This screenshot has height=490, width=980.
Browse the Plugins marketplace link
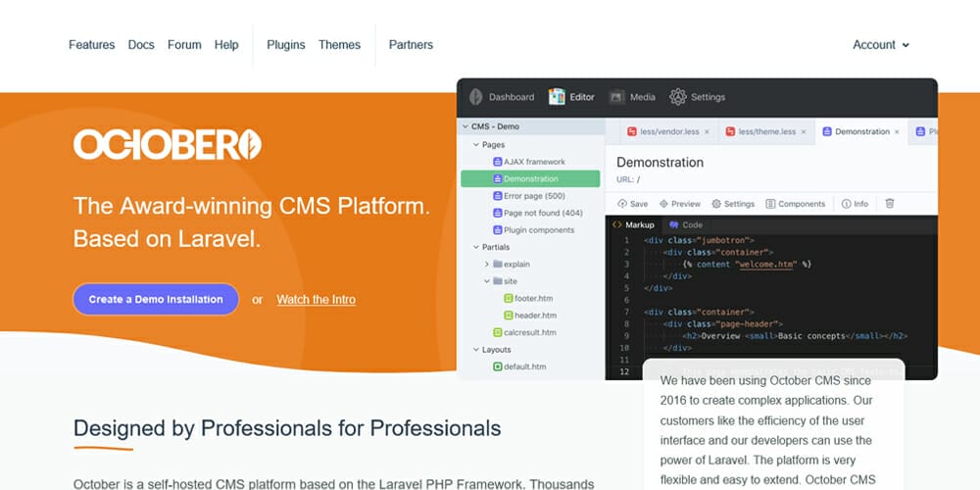click(x=285, y=45)
